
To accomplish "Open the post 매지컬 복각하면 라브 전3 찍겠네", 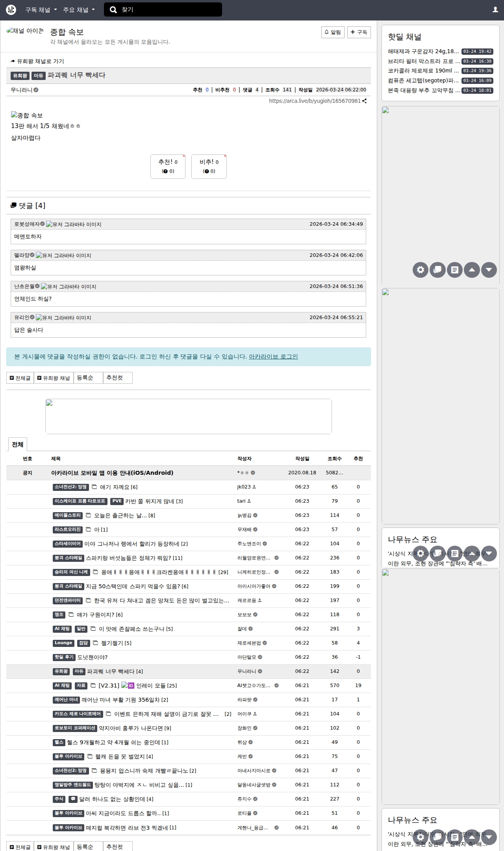I will tap(131, 827).
